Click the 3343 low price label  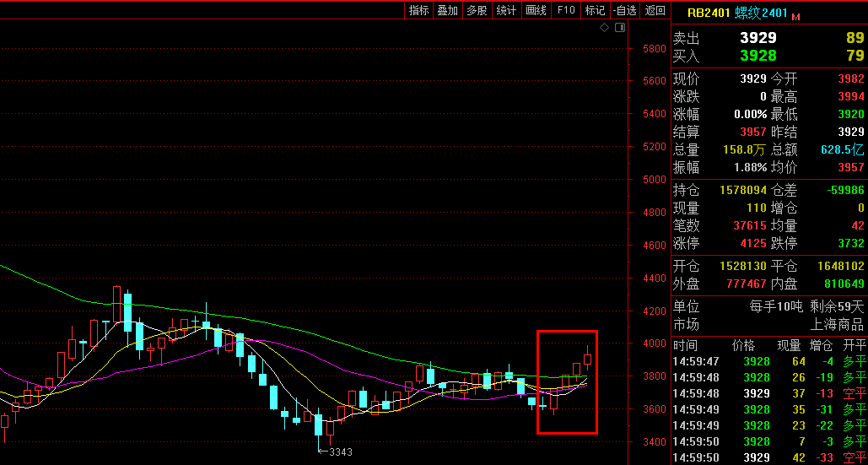[x=340, y=451]
